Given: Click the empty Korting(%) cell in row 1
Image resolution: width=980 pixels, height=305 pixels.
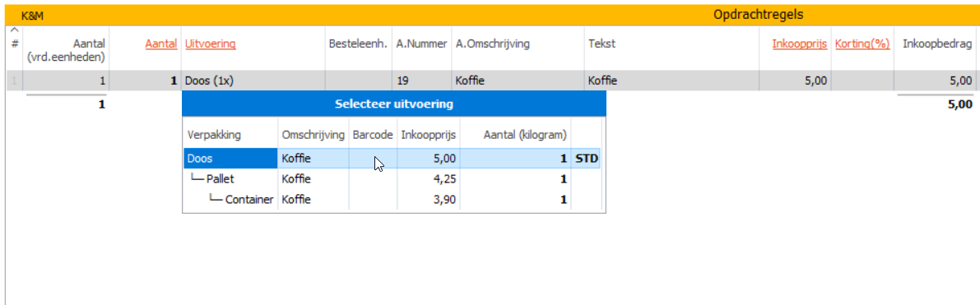Looking at the screenshot, I should pos(862,81).
